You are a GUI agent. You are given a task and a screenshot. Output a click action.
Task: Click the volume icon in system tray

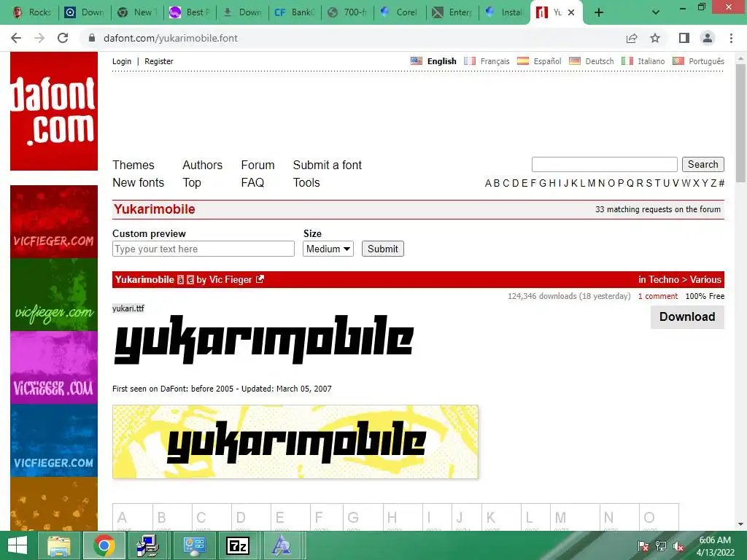pos(678,547)
